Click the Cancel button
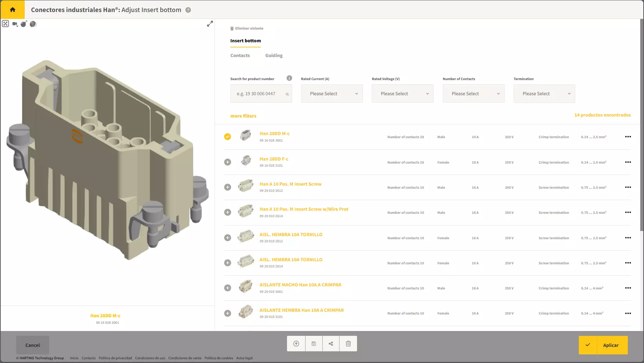Viewport: 644px width, 363px height. click(33, 345)
